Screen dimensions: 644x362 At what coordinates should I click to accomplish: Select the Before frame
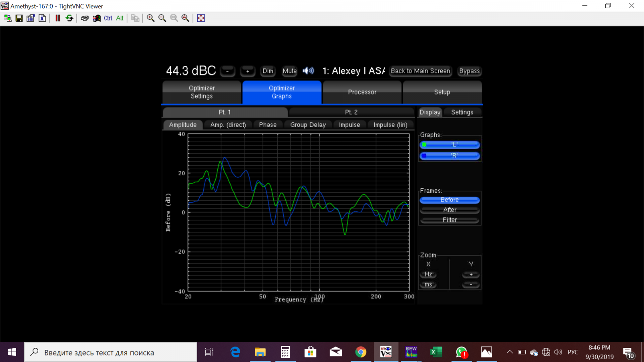450,200
